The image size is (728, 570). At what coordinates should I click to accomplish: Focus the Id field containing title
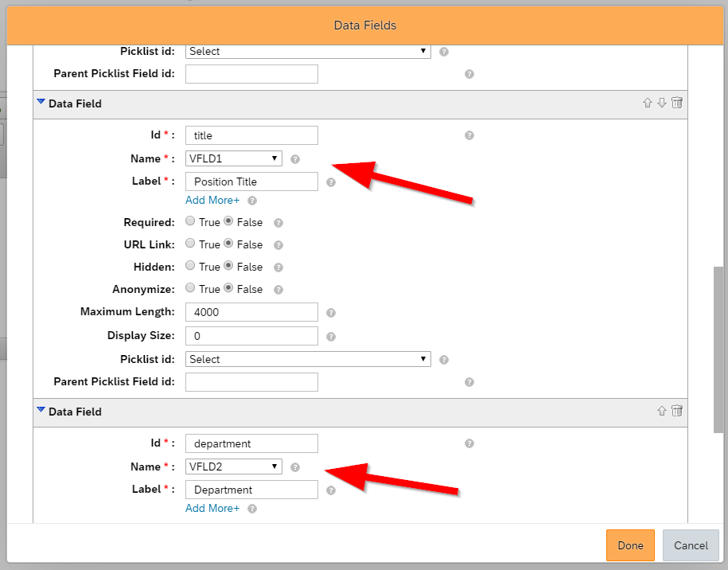[x=251, y=135]
